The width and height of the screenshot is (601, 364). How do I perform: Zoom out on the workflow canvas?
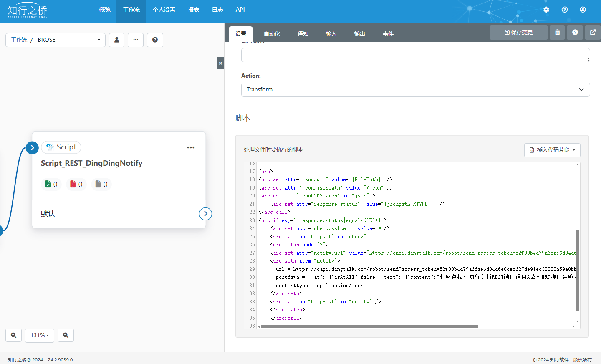point(66,335)
